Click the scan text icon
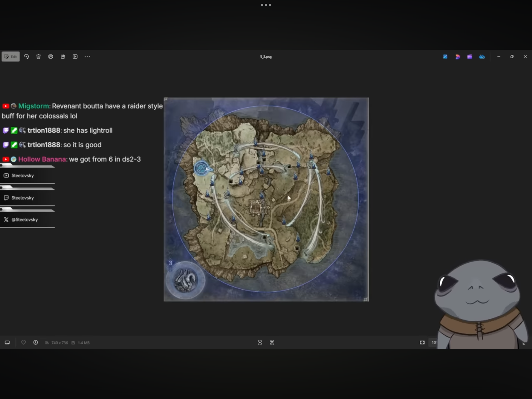Image resolution: width=532 pixels, height=399 pixels. pyautogui.click(x=272, y=343)
